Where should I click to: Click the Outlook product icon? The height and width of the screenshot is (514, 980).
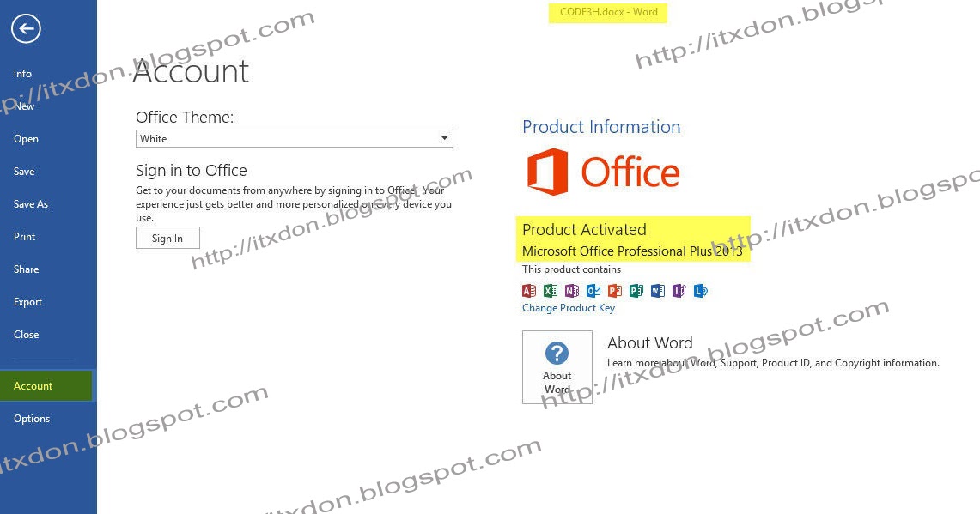(593, 290)
